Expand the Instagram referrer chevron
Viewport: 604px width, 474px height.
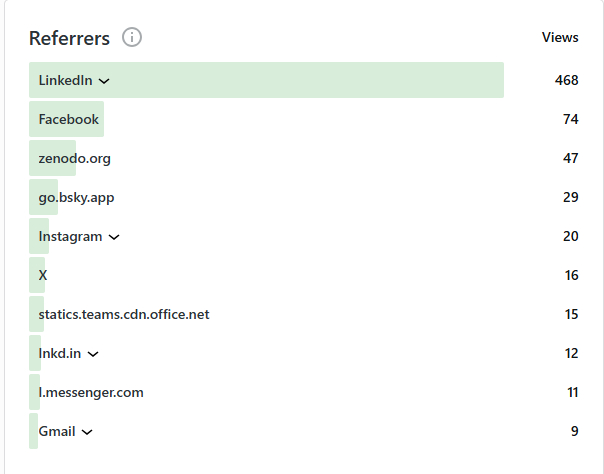tap(114, 237)
